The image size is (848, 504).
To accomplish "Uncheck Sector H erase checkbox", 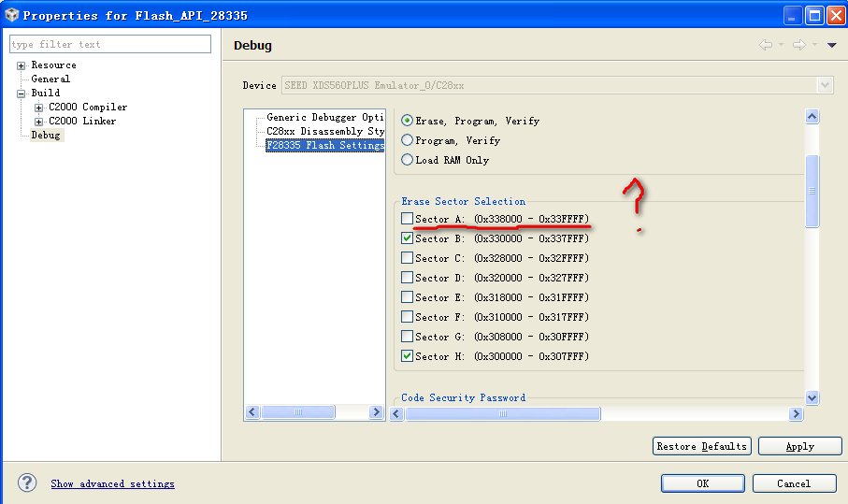I will click(x=408, y=356).
